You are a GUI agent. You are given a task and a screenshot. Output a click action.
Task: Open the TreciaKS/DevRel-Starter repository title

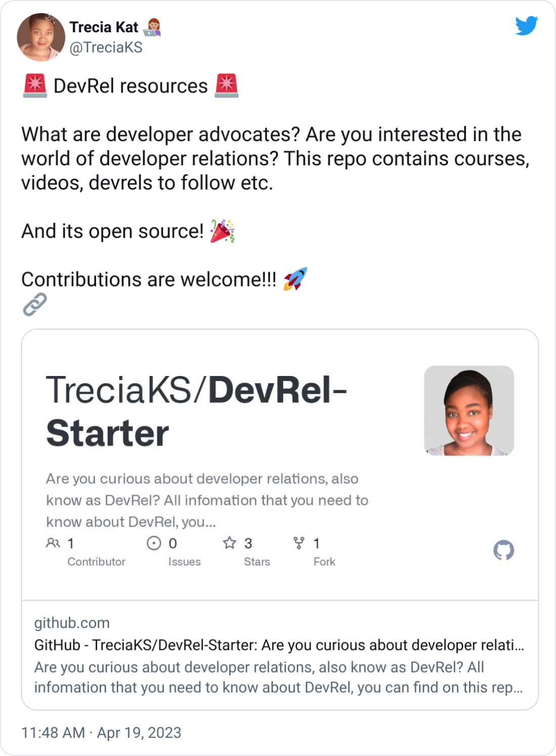click(197, 409)
